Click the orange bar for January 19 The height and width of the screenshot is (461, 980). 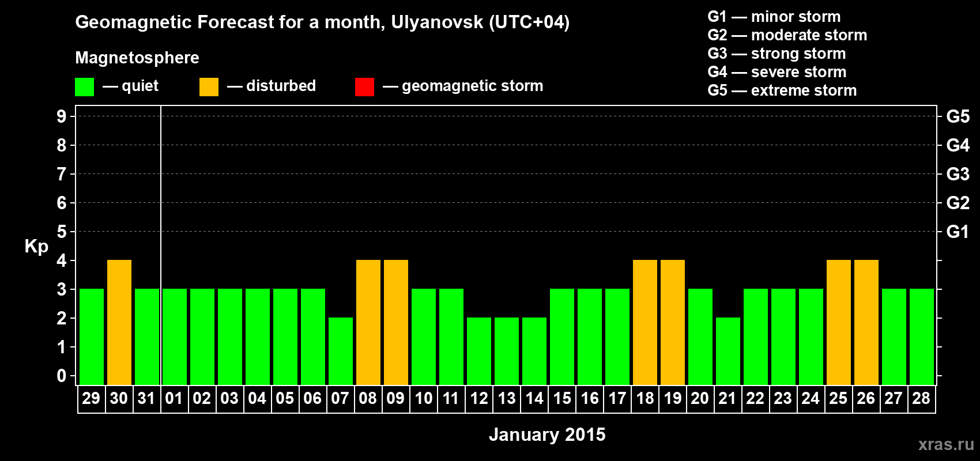click(x=673, y=322)
